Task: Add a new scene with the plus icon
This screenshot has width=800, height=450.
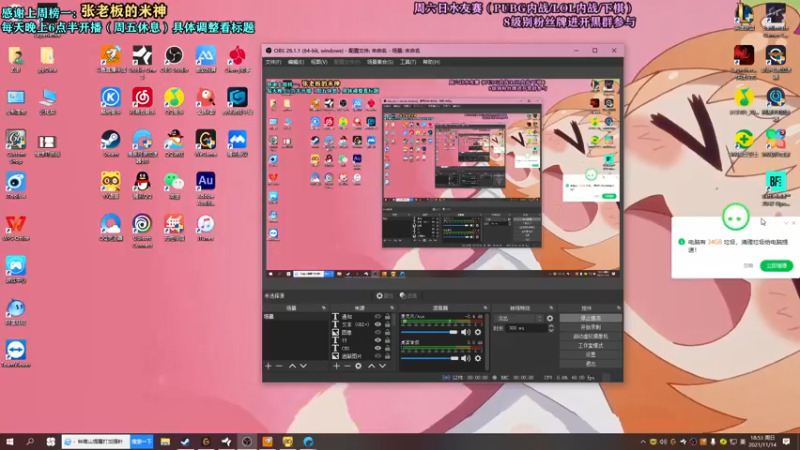Action: click(268, 366)
